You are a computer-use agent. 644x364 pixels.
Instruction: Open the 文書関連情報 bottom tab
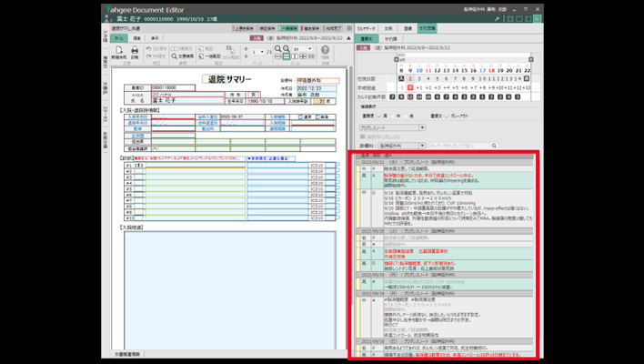[127, 354]
